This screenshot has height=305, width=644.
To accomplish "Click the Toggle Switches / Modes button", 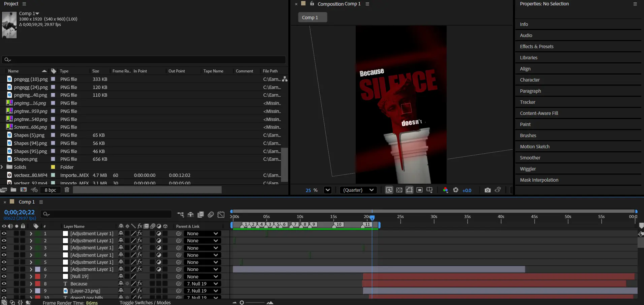I will coord(145,302).
